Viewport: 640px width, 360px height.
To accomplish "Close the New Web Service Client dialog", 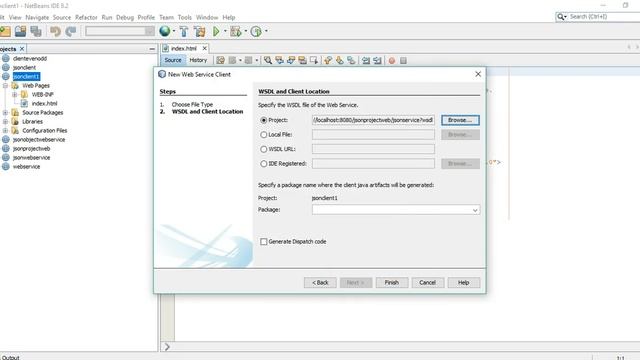I will (x=478, y=74).
